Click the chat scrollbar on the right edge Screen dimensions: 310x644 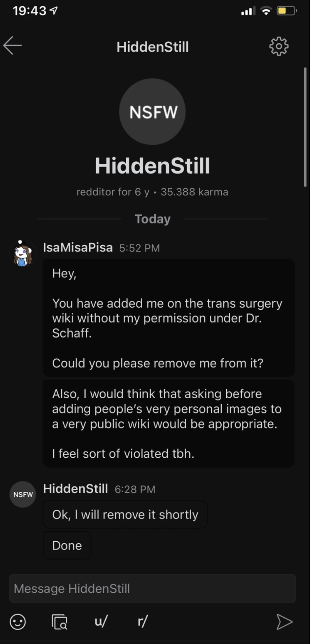305,127
